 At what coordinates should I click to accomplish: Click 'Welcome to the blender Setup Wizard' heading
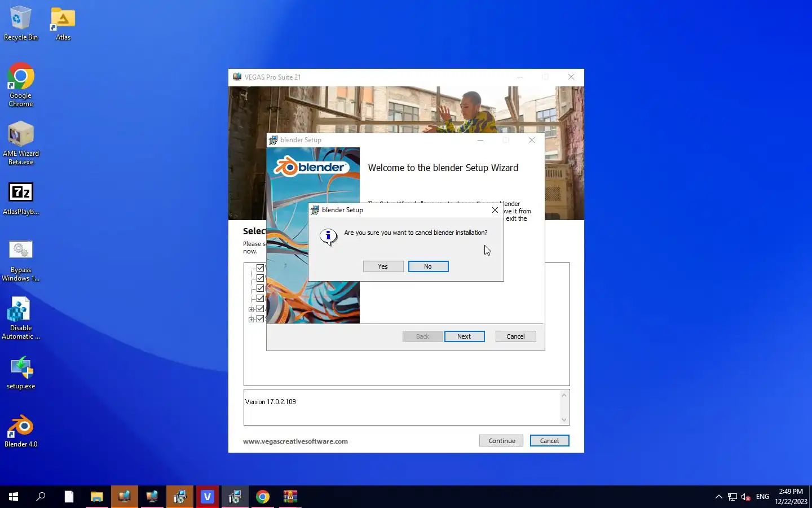[443, 168]
